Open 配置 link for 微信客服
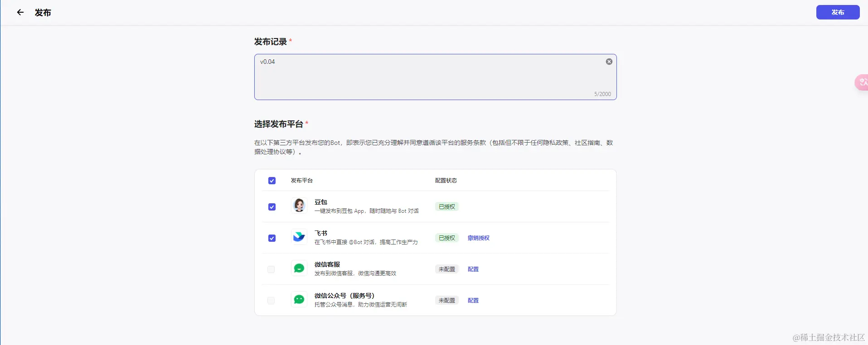 tap(473, 269)
